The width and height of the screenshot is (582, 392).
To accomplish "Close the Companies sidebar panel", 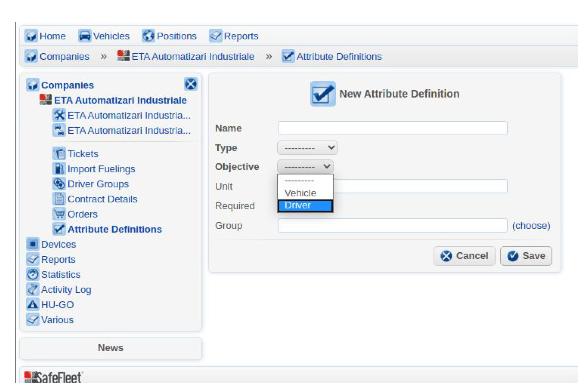I will click(191, 84).
